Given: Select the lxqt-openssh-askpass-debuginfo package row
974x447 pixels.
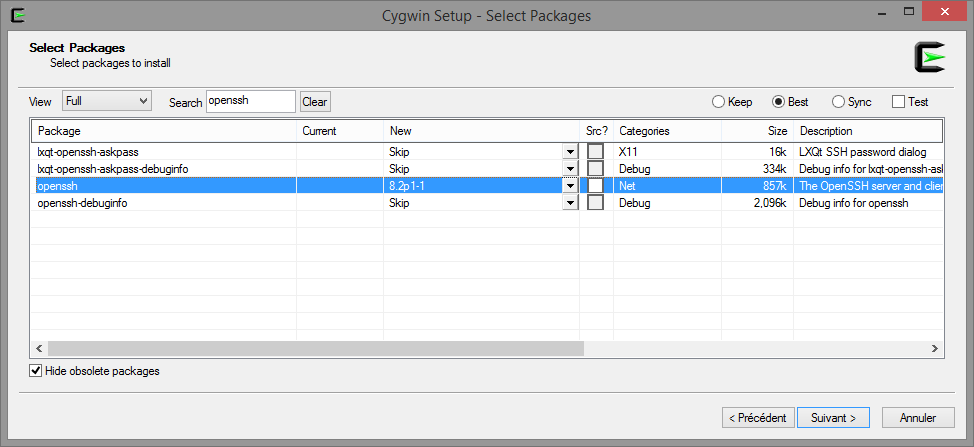Looking at the screenshot, I should [x=487, y=168].
